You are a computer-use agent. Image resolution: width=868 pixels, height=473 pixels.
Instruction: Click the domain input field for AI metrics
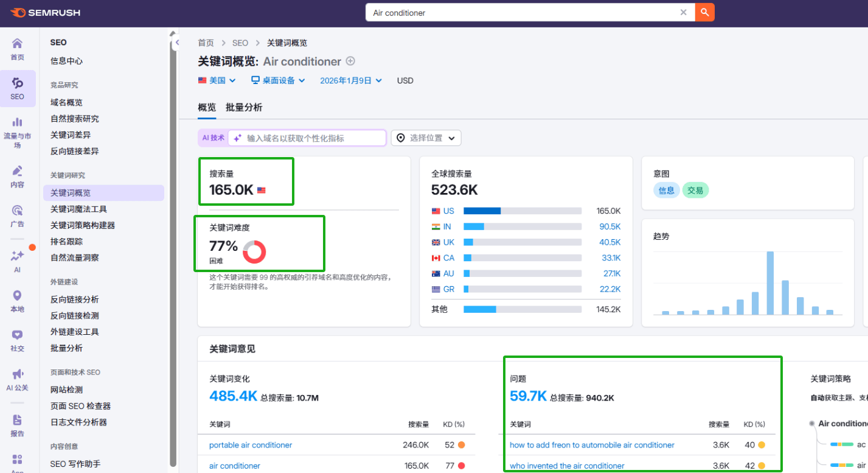[313, 138]
